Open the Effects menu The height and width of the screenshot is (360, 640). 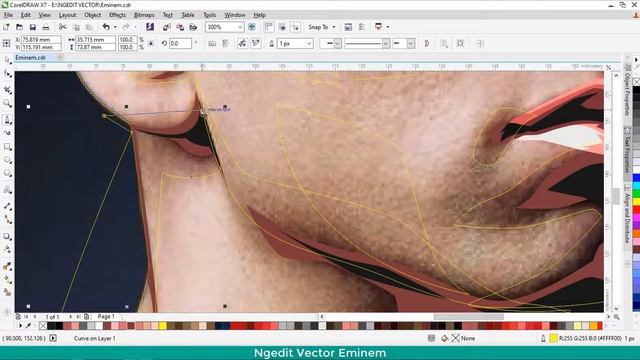coord(118,15)
